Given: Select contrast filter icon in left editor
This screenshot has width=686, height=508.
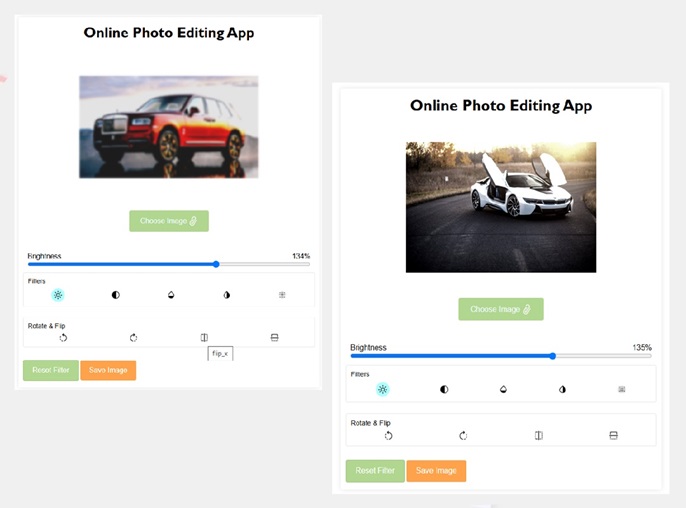Looking at the screenshot, I should [115, 295].
